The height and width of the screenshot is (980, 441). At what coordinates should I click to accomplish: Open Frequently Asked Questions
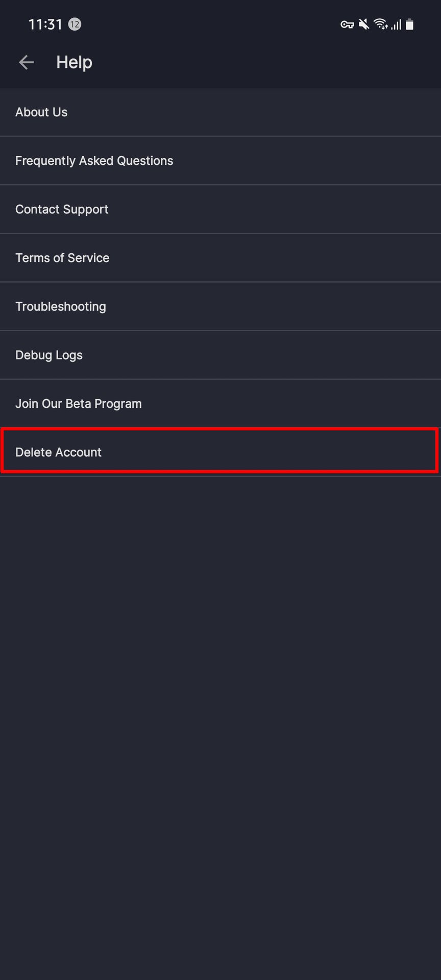click(x=94, y=161)
